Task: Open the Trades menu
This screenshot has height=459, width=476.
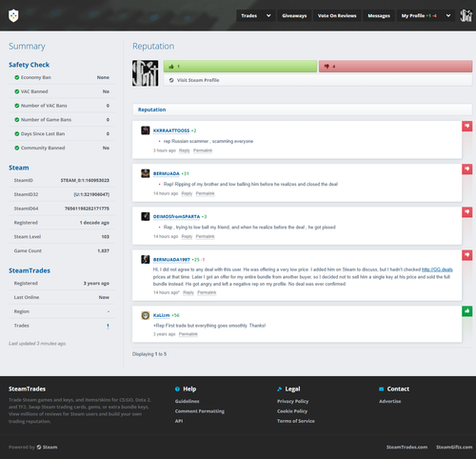Action: (x=249, y=15)
